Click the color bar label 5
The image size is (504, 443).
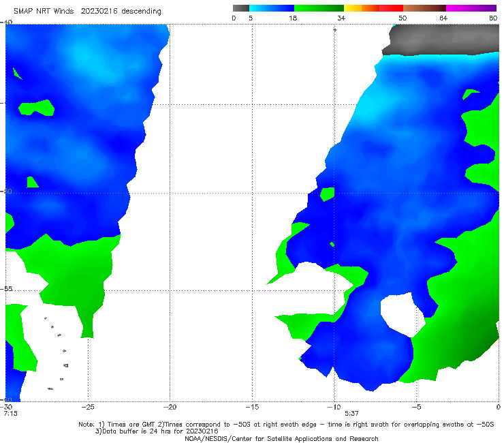(251, 18)
